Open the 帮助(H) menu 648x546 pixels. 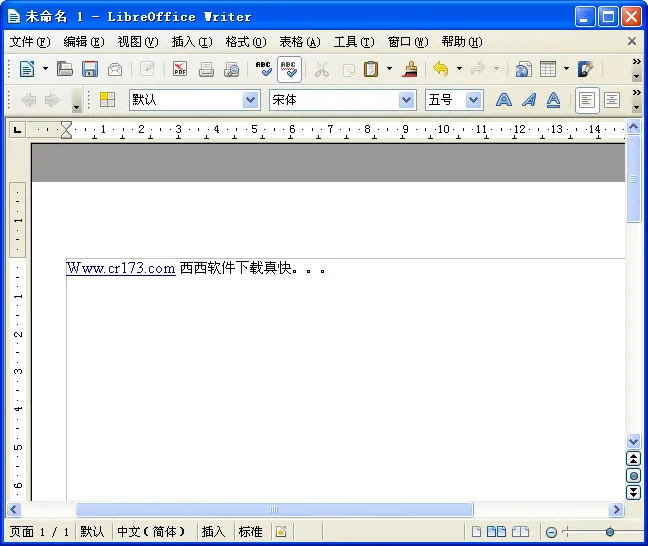click(x=462, y=42)
